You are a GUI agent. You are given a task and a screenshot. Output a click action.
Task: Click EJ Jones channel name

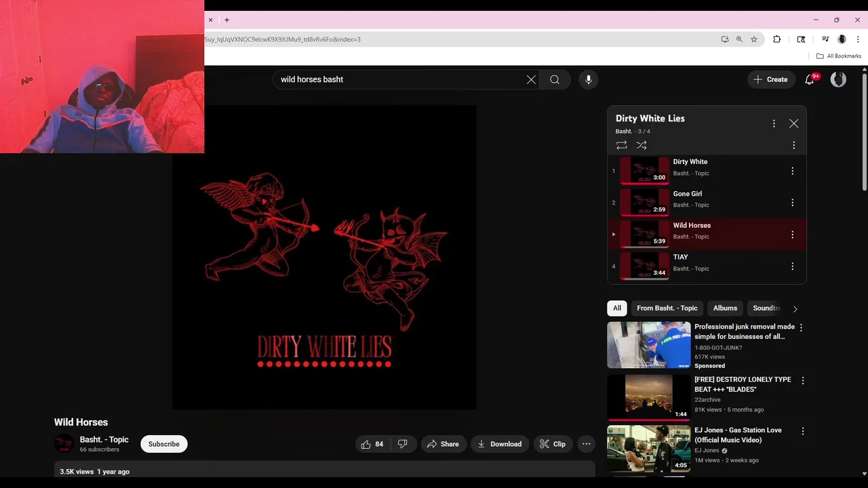point(707,451)
